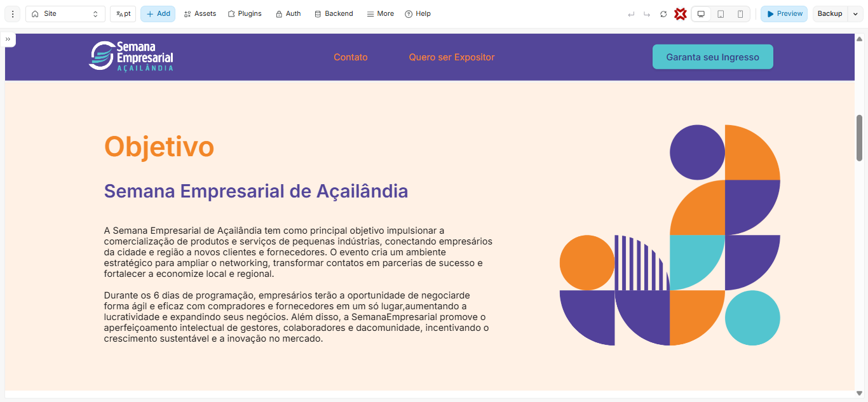Change the pt language setting
This screenshot has width=868, height=402.
pos(123,14)
